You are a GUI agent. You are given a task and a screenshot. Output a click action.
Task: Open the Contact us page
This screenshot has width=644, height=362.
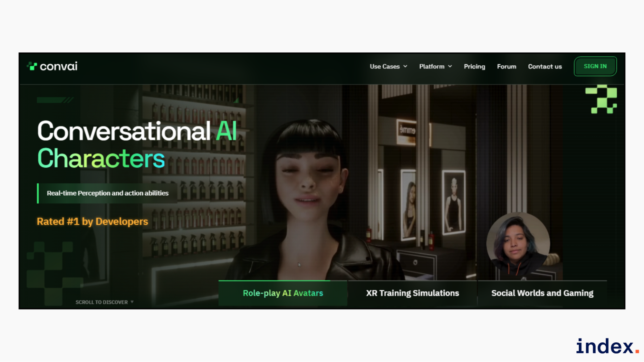[545, 67]
